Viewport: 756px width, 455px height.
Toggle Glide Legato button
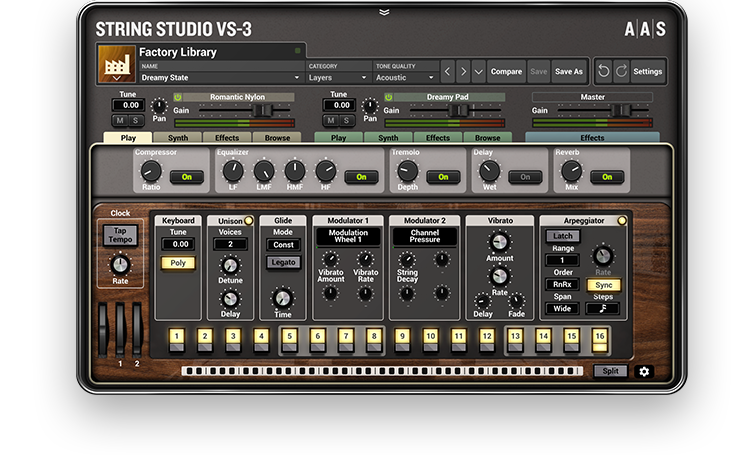click(x=283, y=262)
